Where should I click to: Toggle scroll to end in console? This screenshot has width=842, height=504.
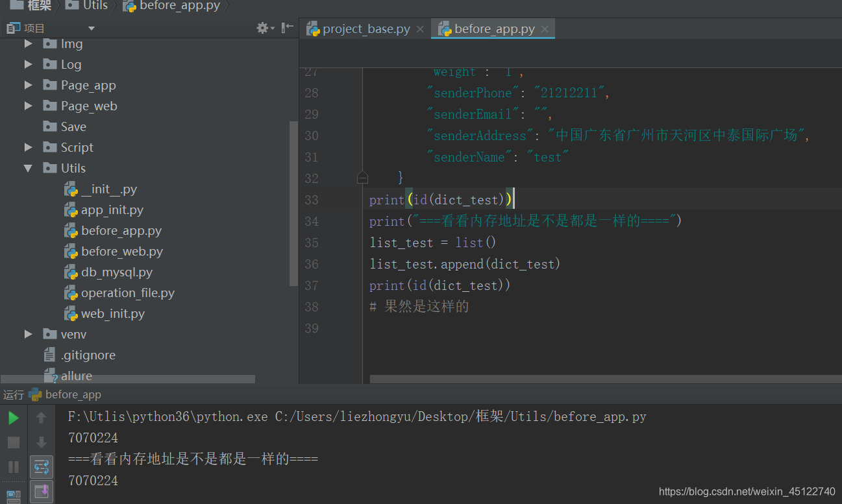[42, 491]
